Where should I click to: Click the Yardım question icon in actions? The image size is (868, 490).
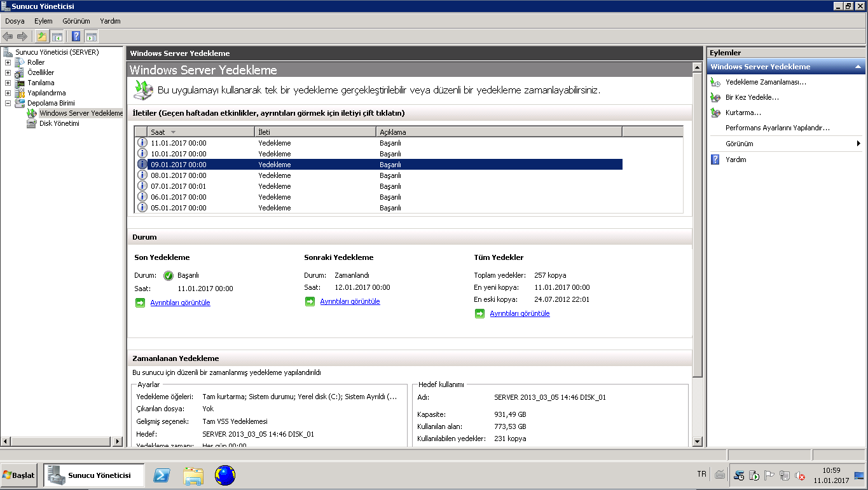point(715,160)
